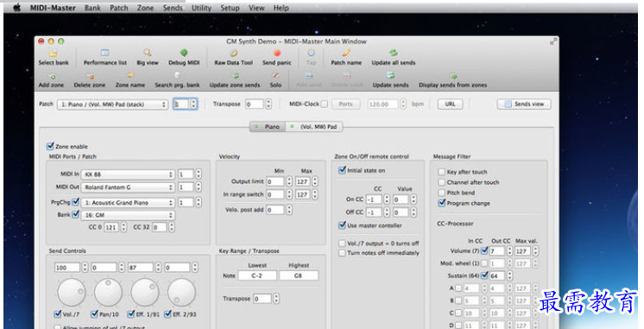
Task: Click the URL button
Action: coord(450,104)
